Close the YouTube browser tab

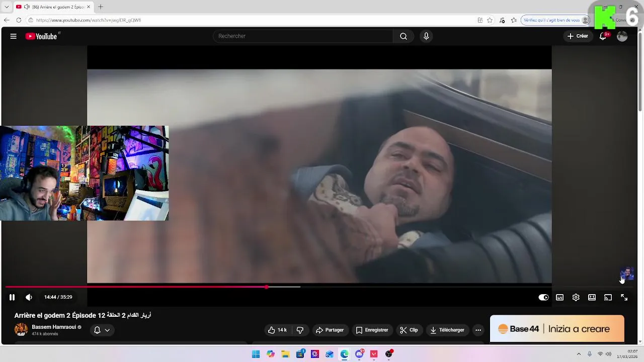tap(89, 7)
